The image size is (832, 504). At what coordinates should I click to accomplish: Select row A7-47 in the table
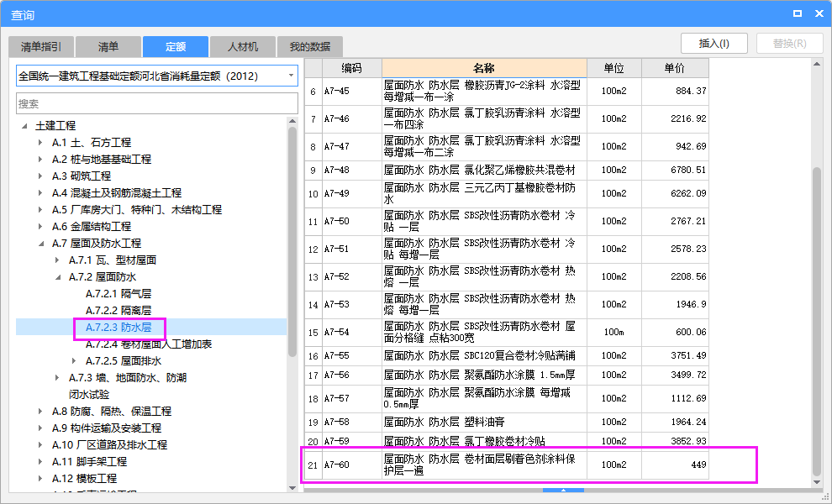[x=507, y=146]
